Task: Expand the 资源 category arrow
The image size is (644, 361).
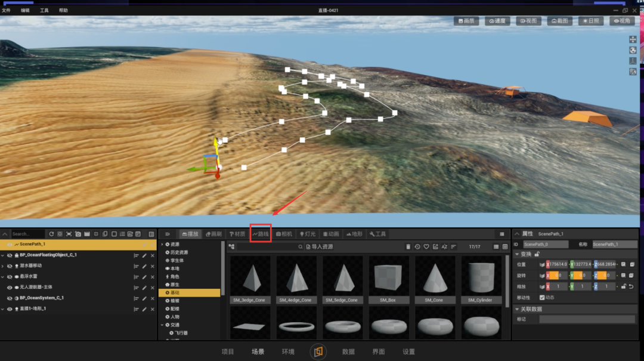Action: [162, 244]
